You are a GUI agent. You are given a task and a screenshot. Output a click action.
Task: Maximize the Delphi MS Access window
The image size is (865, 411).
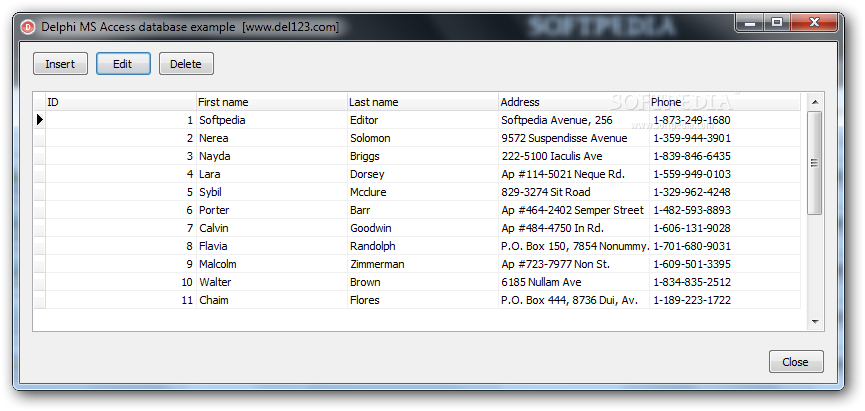(x=777, y=23)
